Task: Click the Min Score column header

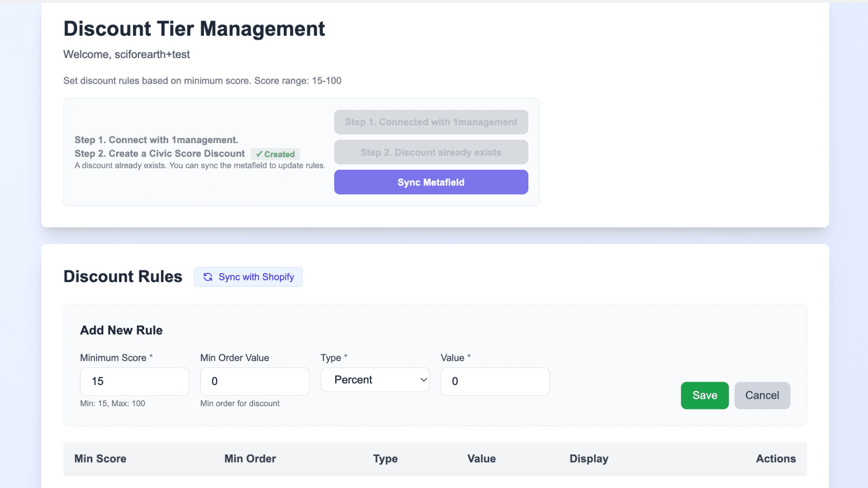Action: [100, 459]
